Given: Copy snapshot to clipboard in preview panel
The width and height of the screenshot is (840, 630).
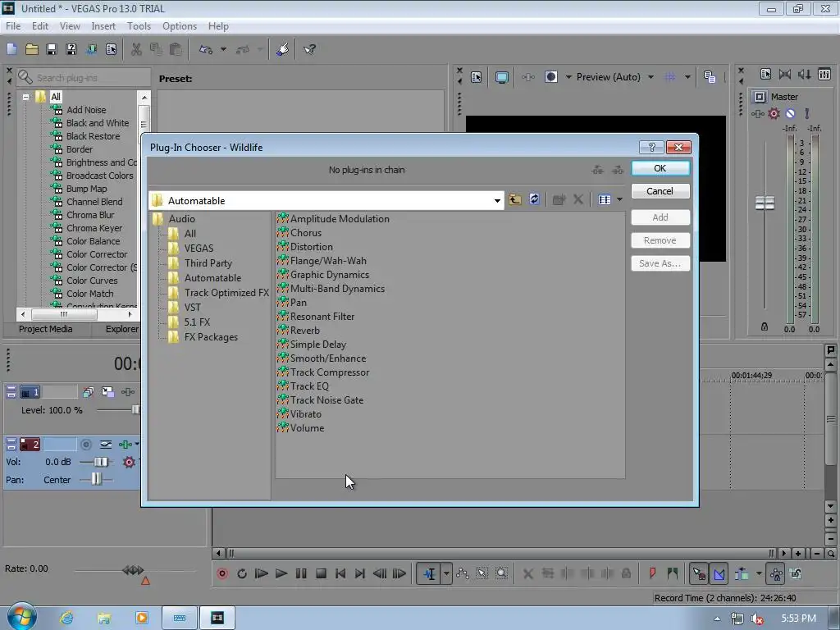Looking at the screenshot, I should click(x=710, y=77).
